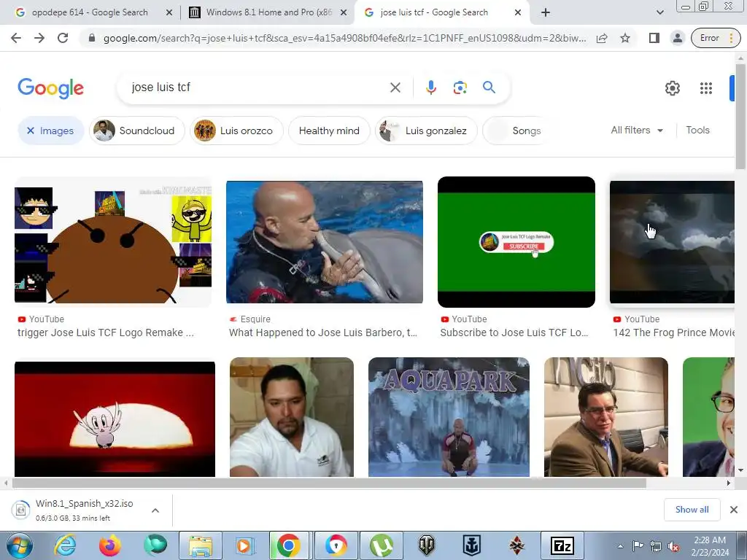
Task: Expand the Win8.1_Spanish_x32.iso download options
Action: [x=155, y=510]
